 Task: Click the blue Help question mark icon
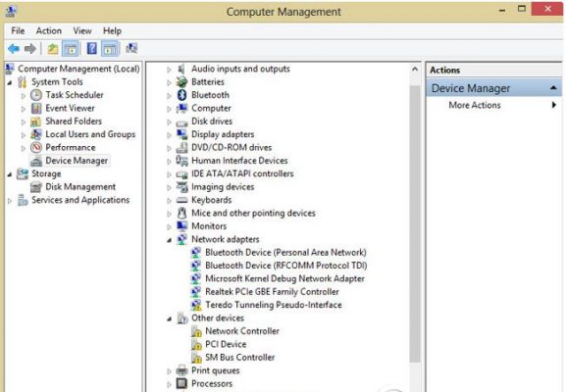tap(91, 48)
